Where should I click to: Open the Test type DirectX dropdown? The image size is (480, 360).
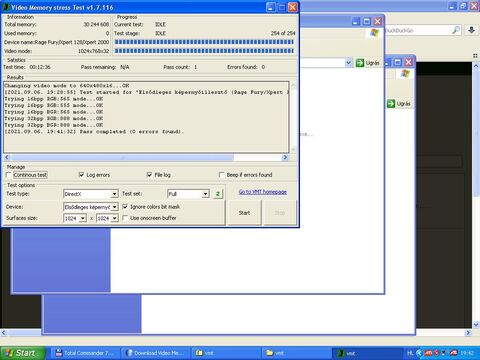(x=114, y=194)
